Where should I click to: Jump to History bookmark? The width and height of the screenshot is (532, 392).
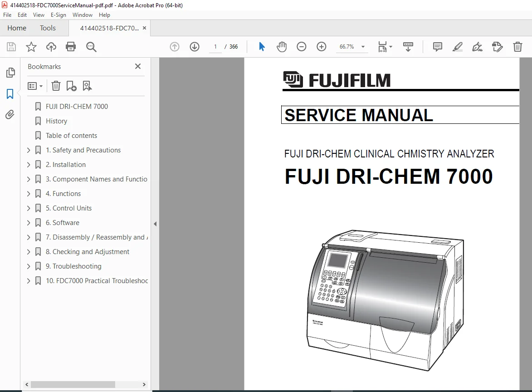56,121
